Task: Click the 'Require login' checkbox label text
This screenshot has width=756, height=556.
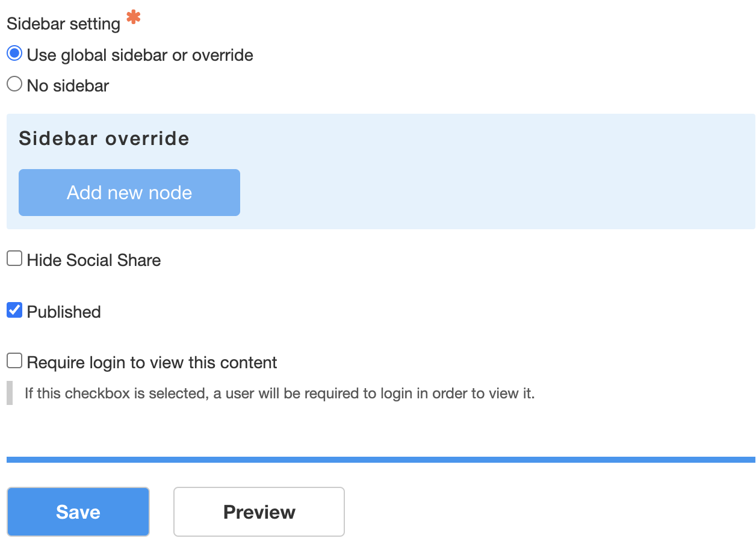Action: (x=150, y=362)
